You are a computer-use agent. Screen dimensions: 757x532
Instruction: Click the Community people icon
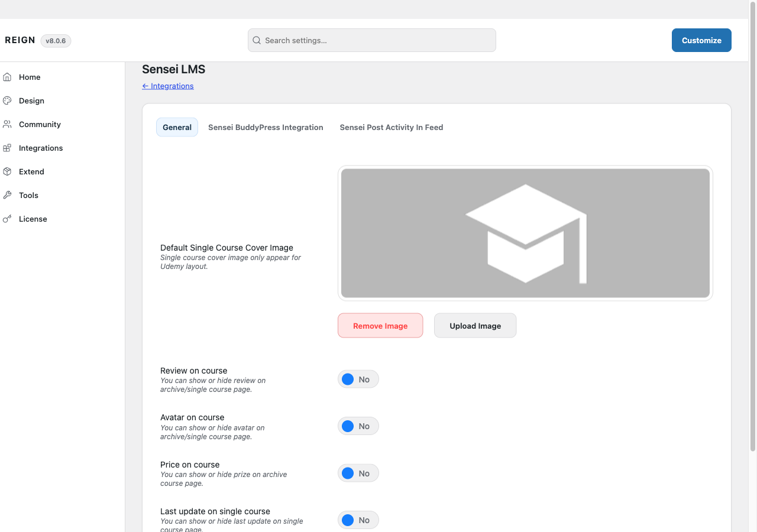point(7,124)
